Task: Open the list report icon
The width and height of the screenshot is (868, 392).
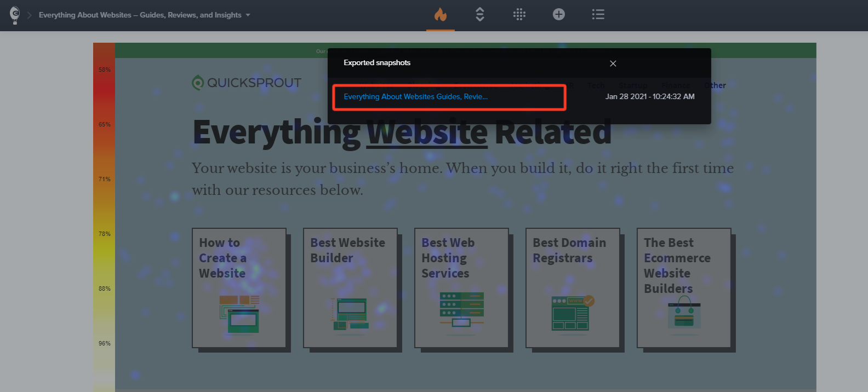Action: coord(598,14)
